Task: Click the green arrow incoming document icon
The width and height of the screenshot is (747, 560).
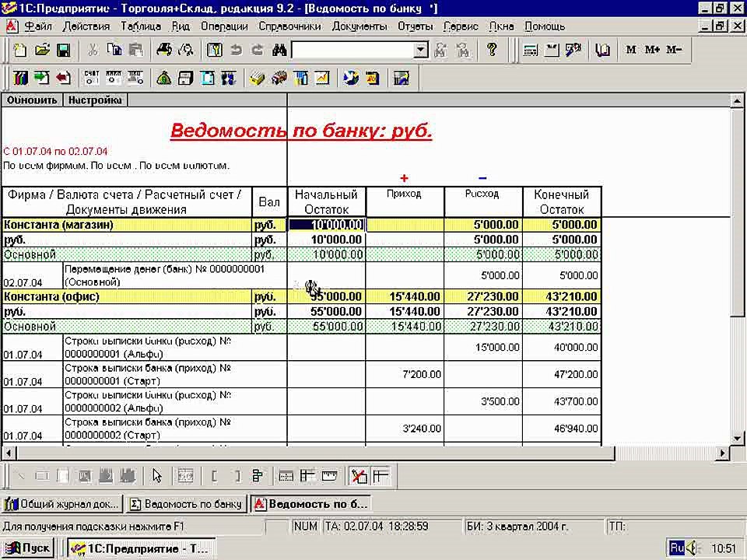Action: click(x=41, y=78)
